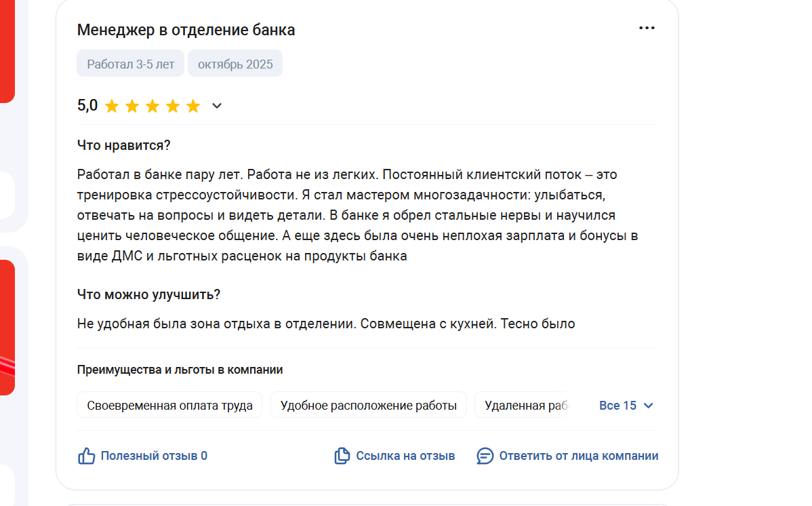Click the chevron beside 'Все 15'
Screen dimensions: 812x506
point(648,406)
